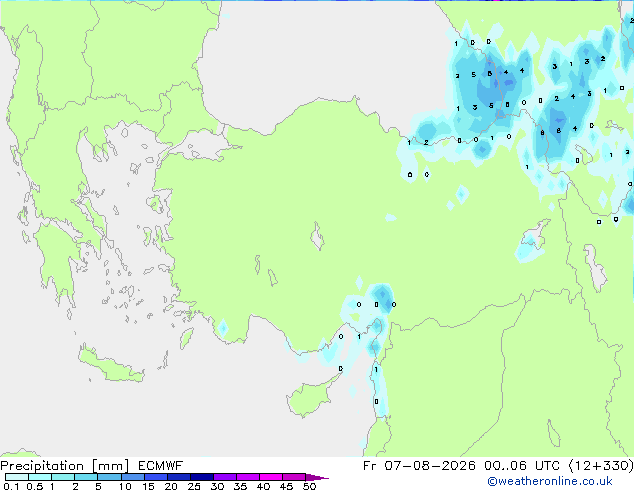The image size is (634, 490).
Task: Click the '[mm]' unit label
Action: click(110, 466)
